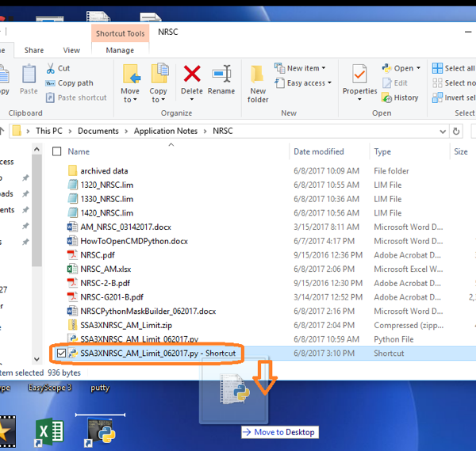Open the archived data folder
Viewport: 476px width, 451px height.
tap(103, 170)
